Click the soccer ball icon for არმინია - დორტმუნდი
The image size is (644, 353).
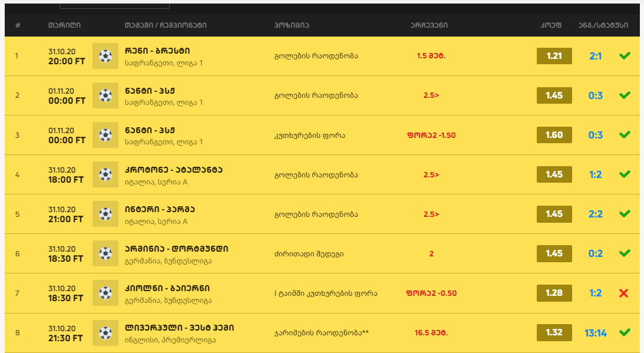tap(105, 253)
